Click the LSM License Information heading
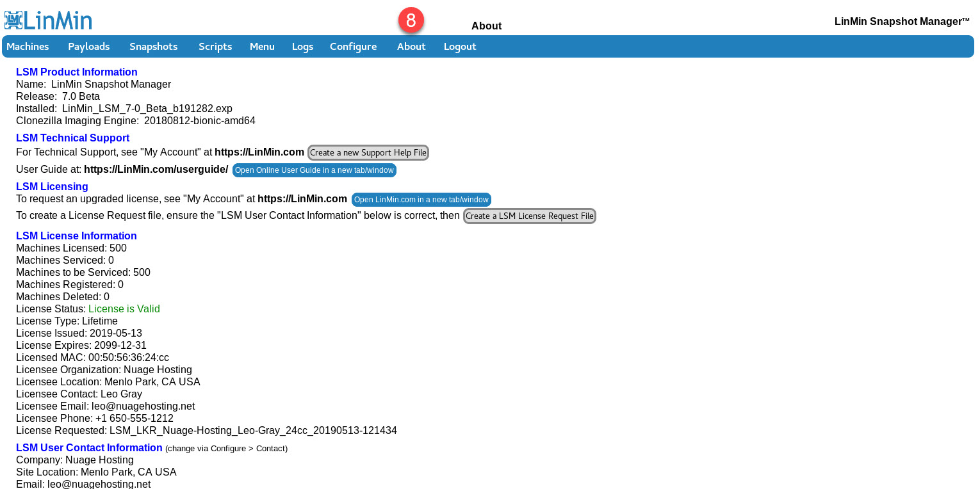 (76, 236)
